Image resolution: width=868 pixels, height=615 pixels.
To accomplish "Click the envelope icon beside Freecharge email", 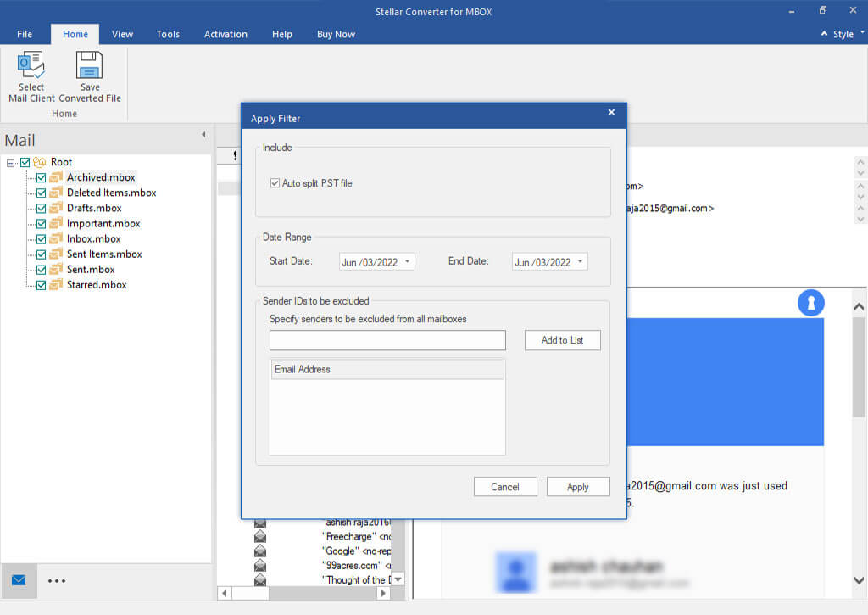I will click(260, 536).
